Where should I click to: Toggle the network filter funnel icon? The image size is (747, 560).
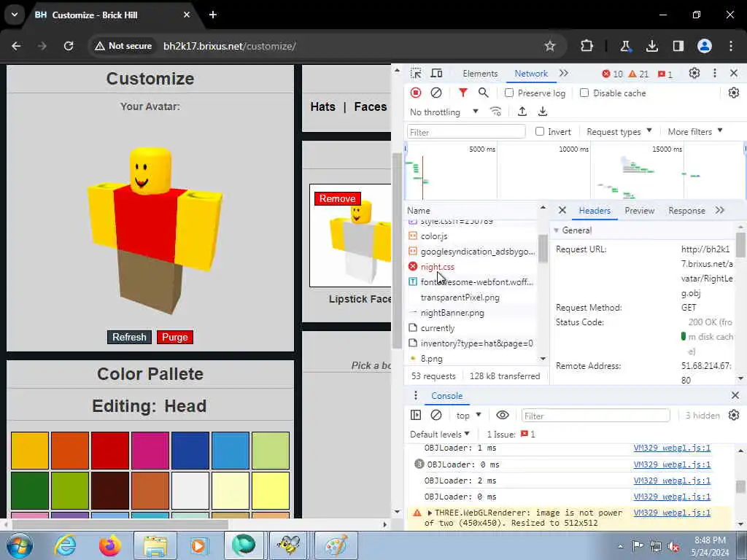pos(462,93)
